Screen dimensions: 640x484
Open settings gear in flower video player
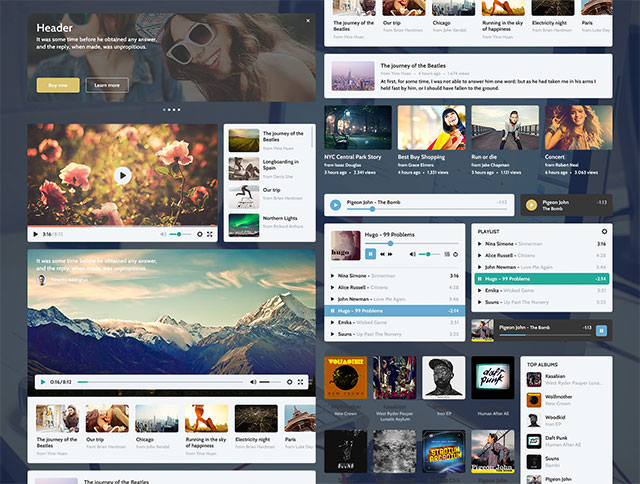(x=199, y=234)
